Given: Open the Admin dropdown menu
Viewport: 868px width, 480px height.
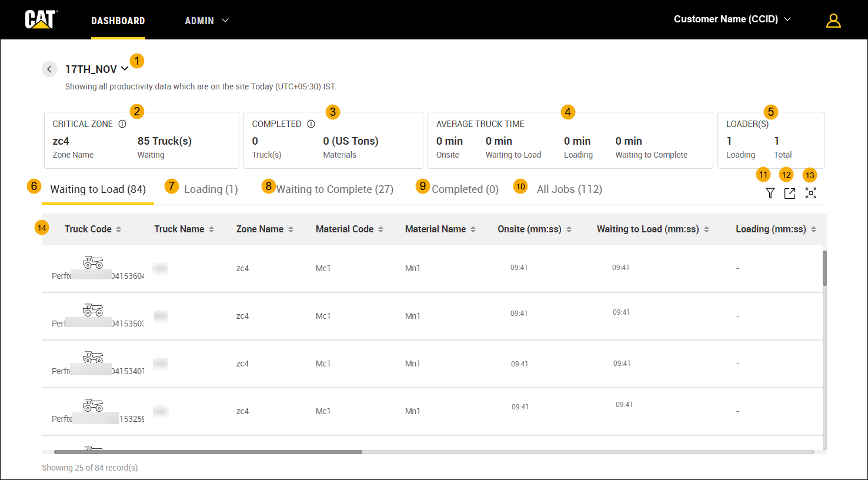Looking at the screenshot, I should pos(206,21).
